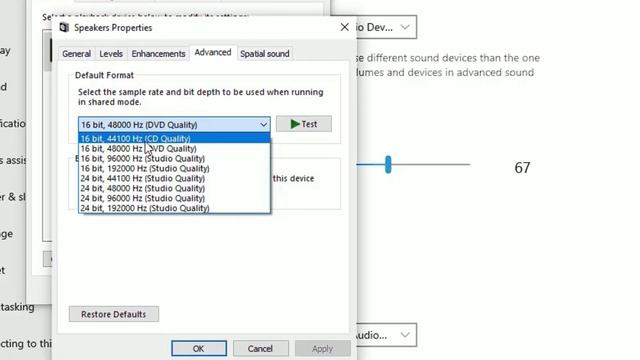
Task: Open the Spatial sound tab
Action: (x=264, y=53)
